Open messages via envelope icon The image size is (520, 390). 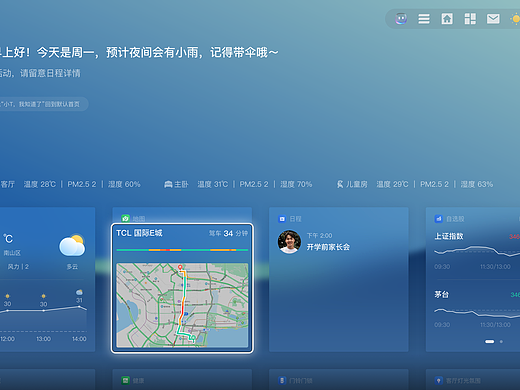[x=493, y=19]
